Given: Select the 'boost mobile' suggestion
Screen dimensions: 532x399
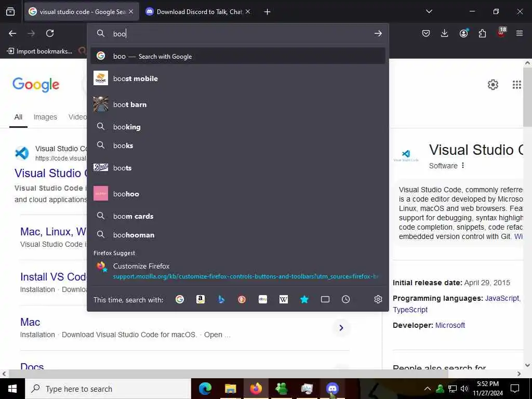Looking at the screenshot, I should pos(237,78).
